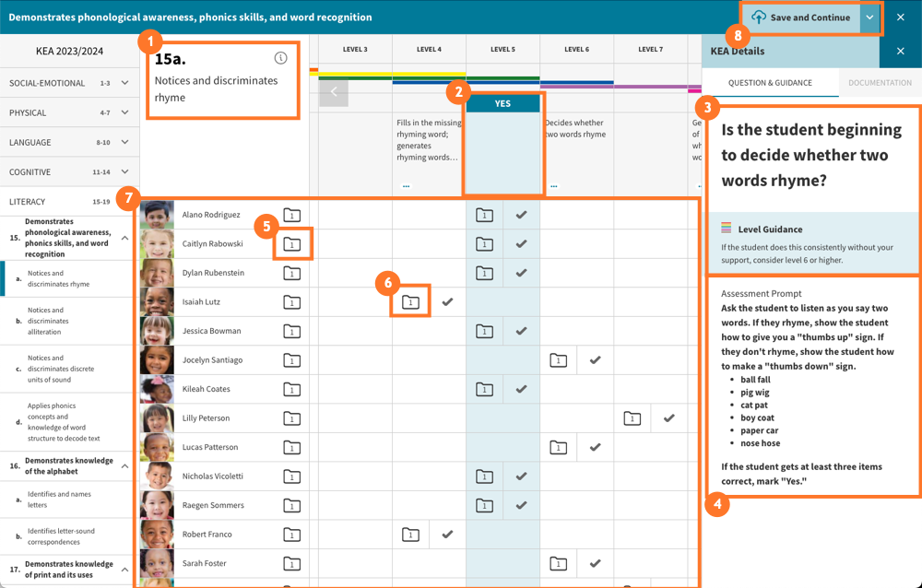Viewport: 922px width, 588px height.
Task: Open Caitlyn Rabowski's documentation folder icon
Action: tap(291, 244)
